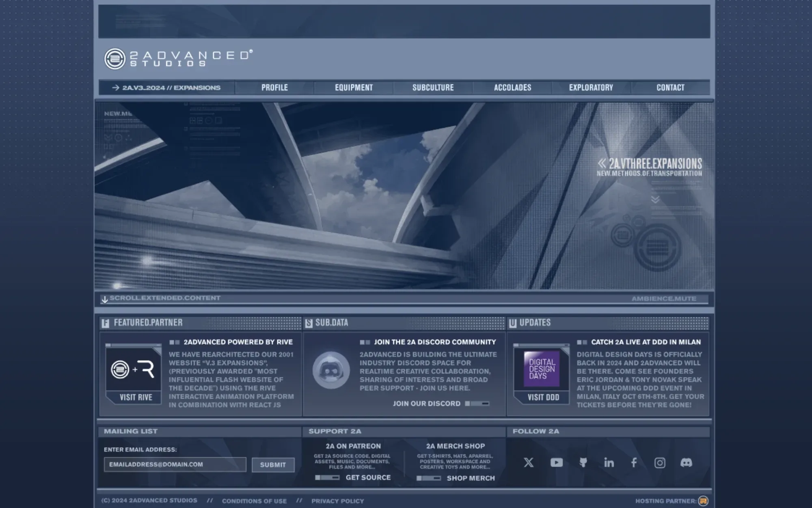Click the F icon beside Featured.Partner
Screen dimensions: 812x508
pyautogui.click(x=106, y=323)
